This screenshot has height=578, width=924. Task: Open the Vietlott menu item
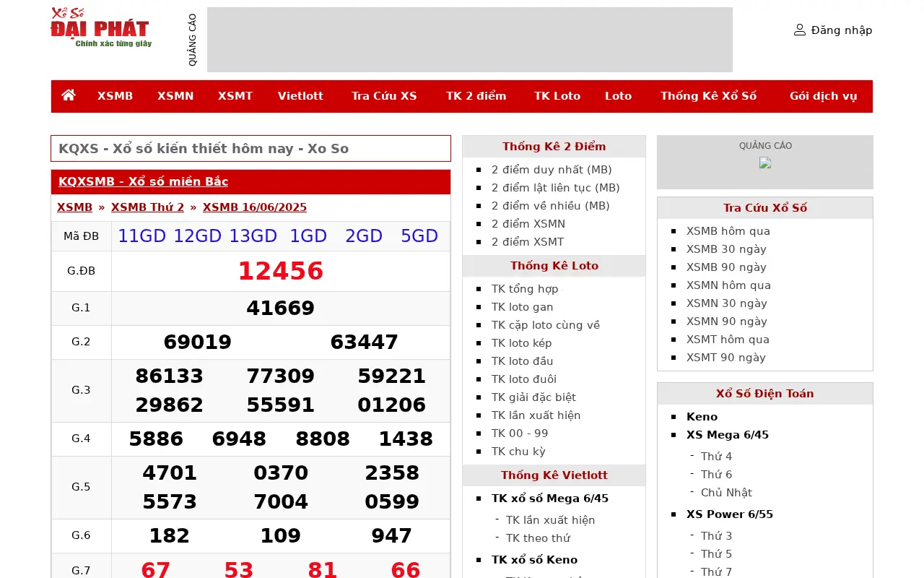(x=300, y=96)
